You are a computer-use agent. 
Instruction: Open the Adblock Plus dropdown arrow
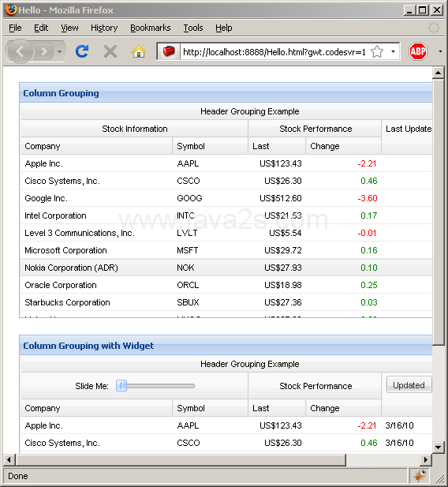(x=440, y=51)
